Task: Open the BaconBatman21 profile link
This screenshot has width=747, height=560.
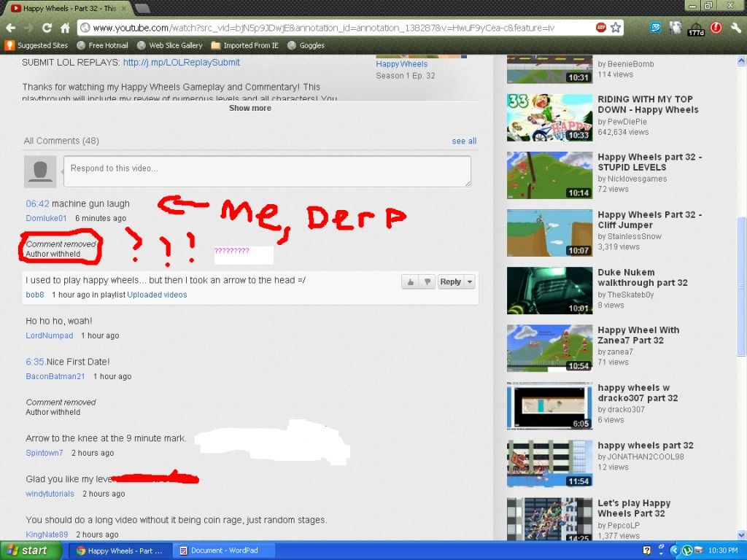Action: [55, 377]
